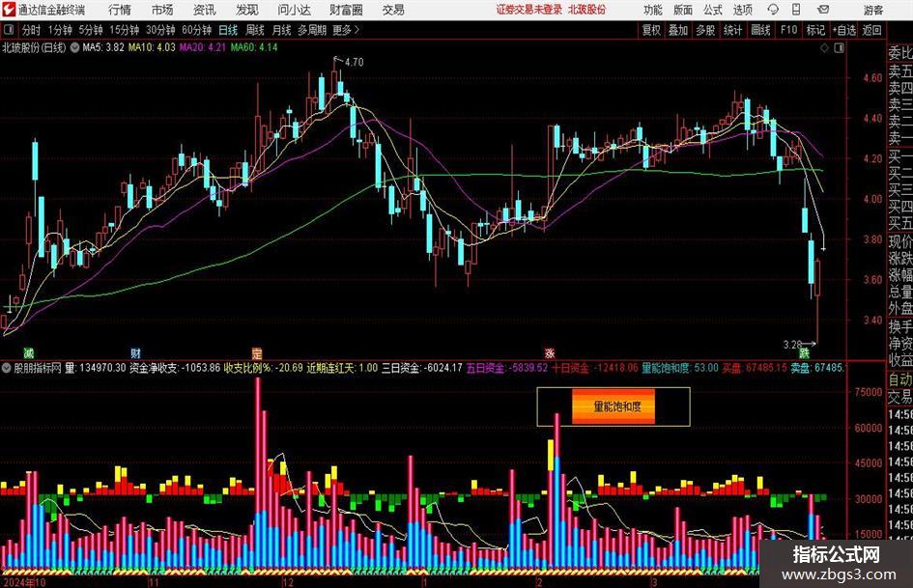Open 多周期 multi-period view
This screenshot has height=588, width=913.
[x=312, y=30]
